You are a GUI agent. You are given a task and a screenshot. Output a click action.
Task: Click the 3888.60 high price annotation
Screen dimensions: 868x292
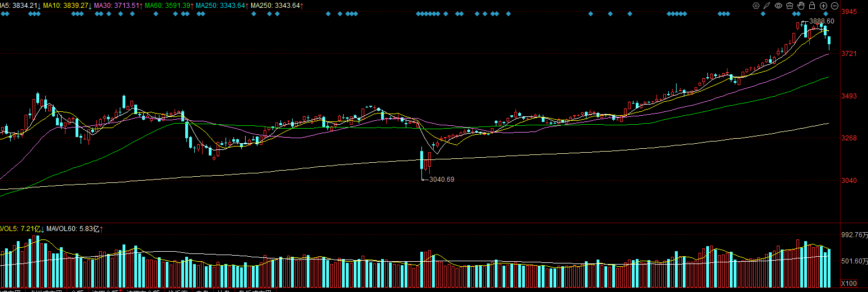point(822,21)
